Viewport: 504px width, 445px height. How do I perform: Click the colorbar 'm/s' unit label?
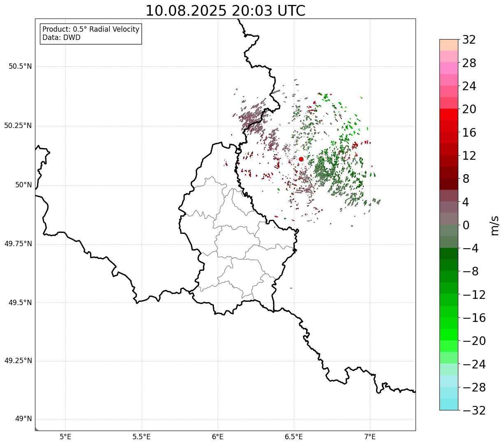(x=495, y=225)
